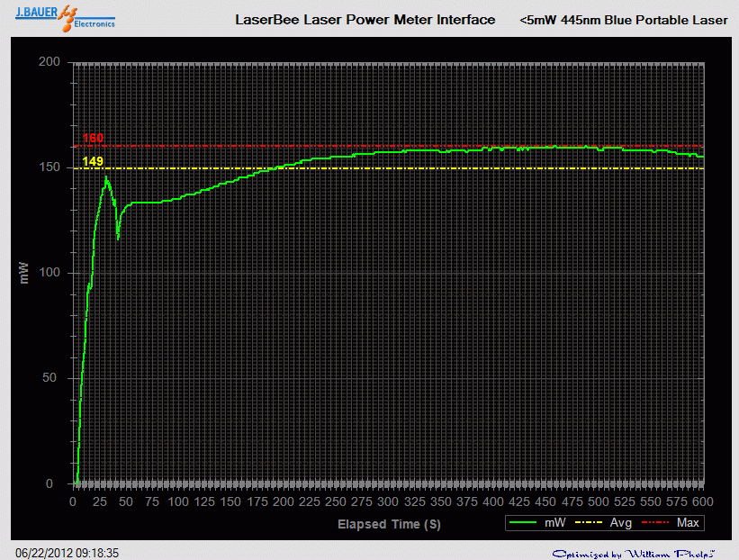This screenshot has height=560, width=739.
Task: Open options on the mW vertical axis label
Action: tap(25, 272)
